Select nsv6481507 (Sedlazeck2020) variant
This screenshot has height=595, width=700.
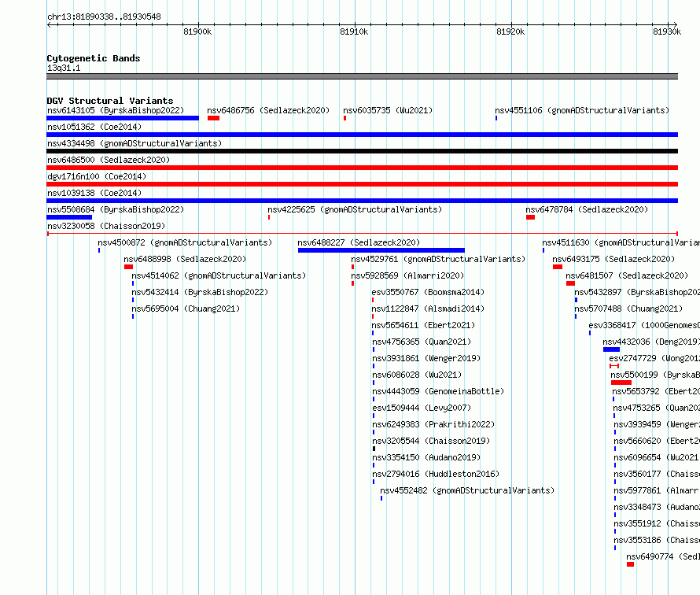[627, 275]
